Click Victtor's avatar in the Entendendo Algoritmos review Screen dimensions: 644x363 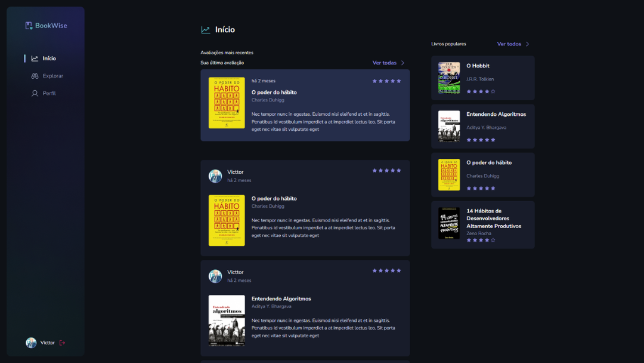[x=215, y=276]
